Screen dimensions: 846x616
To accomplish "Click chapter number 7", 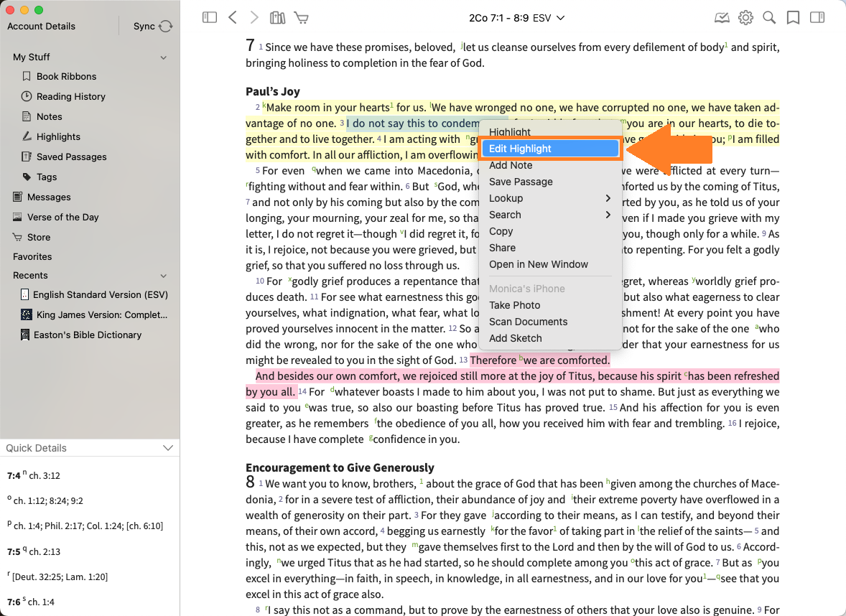I will tap(250, 45).
